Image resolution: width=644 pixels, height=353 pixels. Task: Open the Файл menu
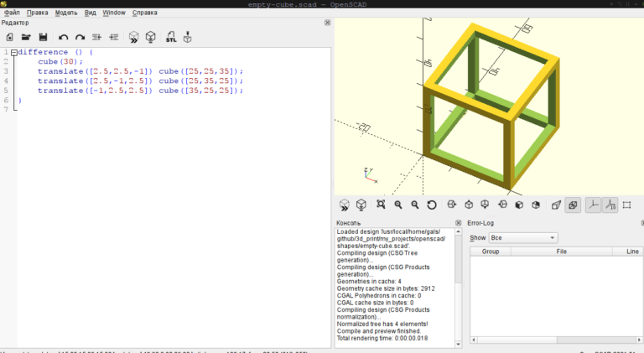(x=12, y=13)
